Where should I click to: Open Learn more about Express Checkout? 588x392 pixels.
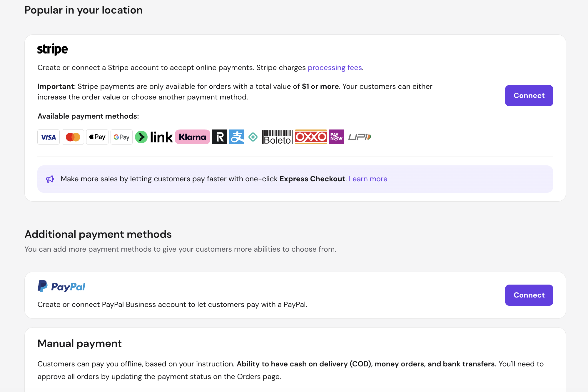[x=368, y=179]
